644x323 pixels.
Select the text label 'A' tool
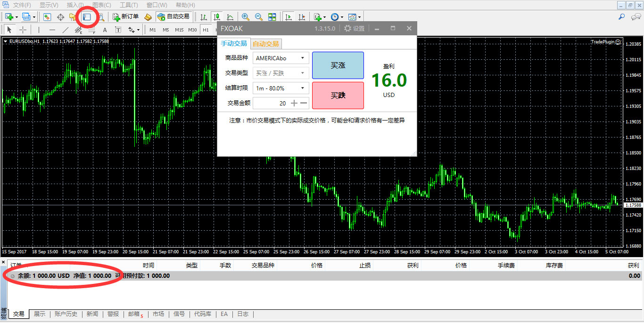coord(105,30)
